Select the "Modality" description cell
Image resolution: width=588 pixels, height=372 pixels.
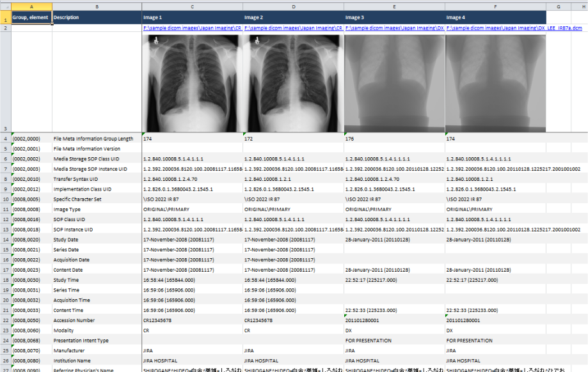coord(97,330)
